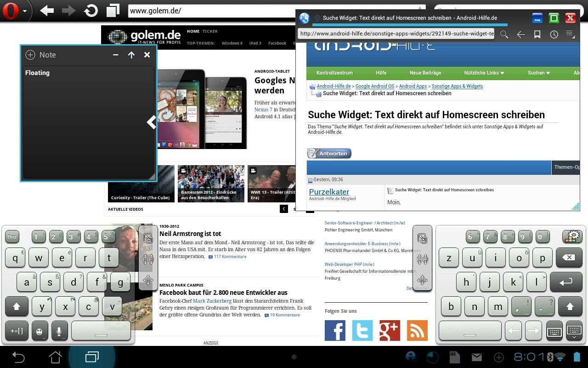Expand the Nützliche Links dropdown
This screenshot has width=588, height=368.
(x=484, y=73)
